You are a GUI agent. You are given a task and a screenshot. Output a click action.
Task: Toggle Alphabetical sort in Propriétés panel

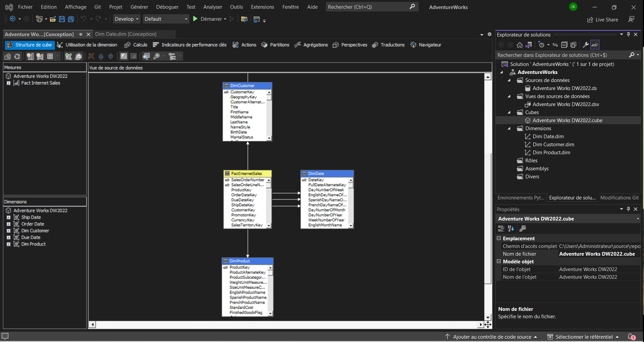(511, 229)
